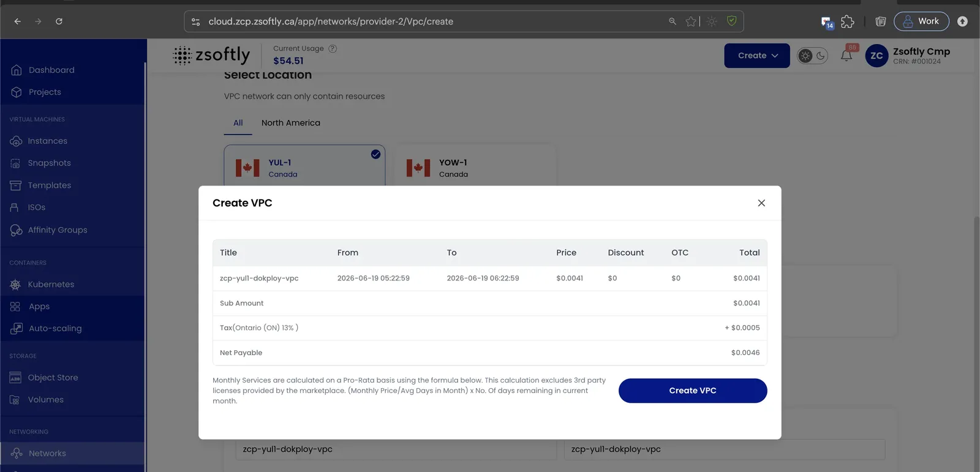Click the Snapshots icon

click(x=15, y=163)
